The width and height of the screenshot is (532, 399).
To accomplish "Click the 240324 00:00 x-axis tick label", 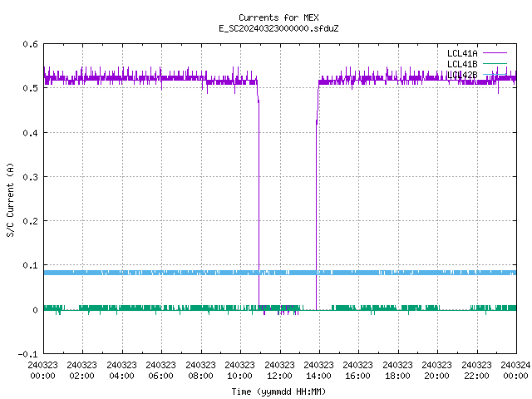I will coord(515,371).
